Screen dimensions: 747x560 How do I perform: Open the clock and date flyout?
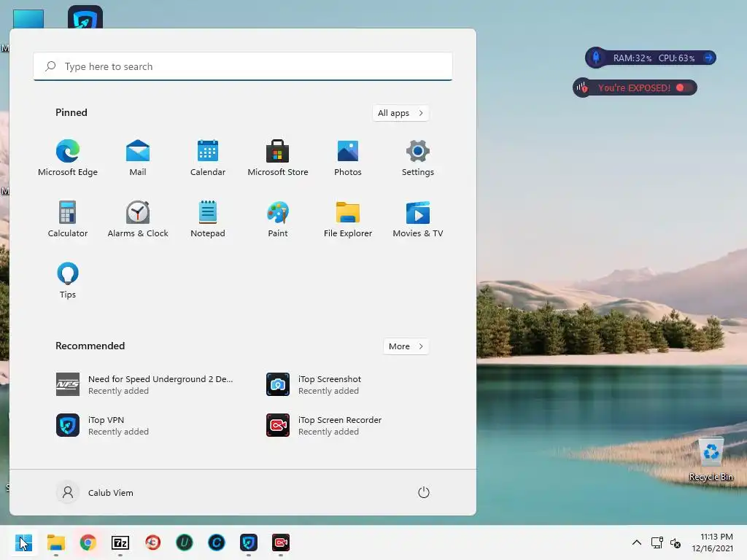click(712, 542)
